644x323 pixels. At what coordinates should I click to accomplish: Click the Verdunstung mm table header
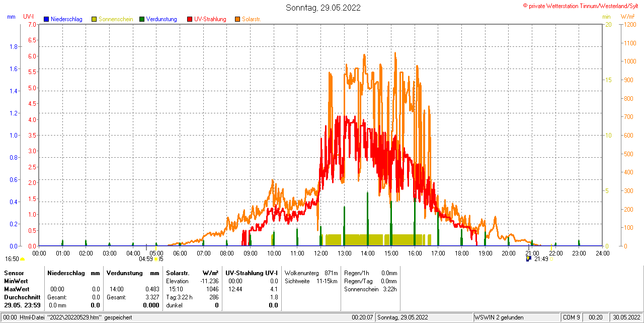133,273
